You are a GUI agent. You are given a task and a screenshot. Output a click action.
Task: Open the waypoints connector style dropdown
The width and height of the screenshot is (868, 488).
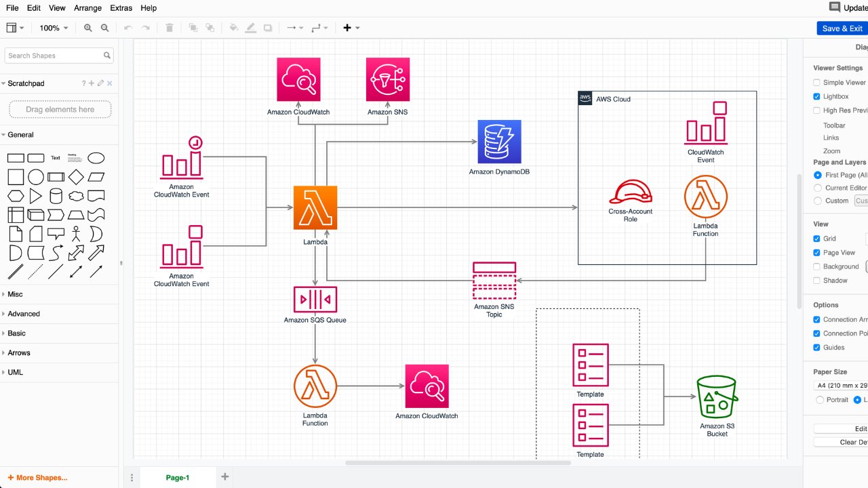319,28
